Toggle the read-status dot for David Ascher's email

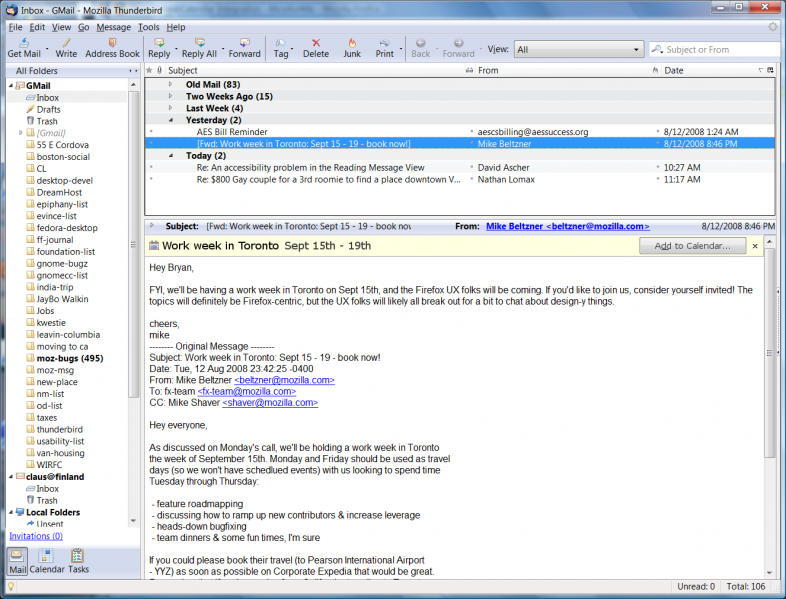click(x=472, y=167)
